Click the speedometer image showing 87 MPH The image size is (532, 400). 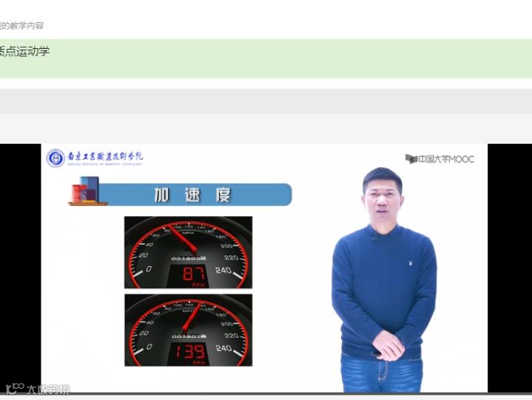(188, 253)
